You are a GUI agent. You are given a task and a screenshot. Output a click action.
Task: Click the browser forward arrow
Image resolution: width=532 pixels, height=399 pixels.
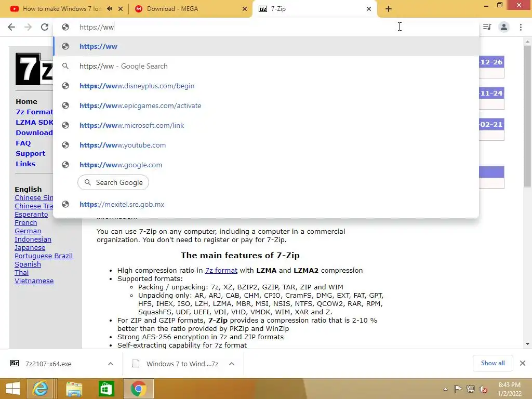pyautogui.click(x=28, y=27)
